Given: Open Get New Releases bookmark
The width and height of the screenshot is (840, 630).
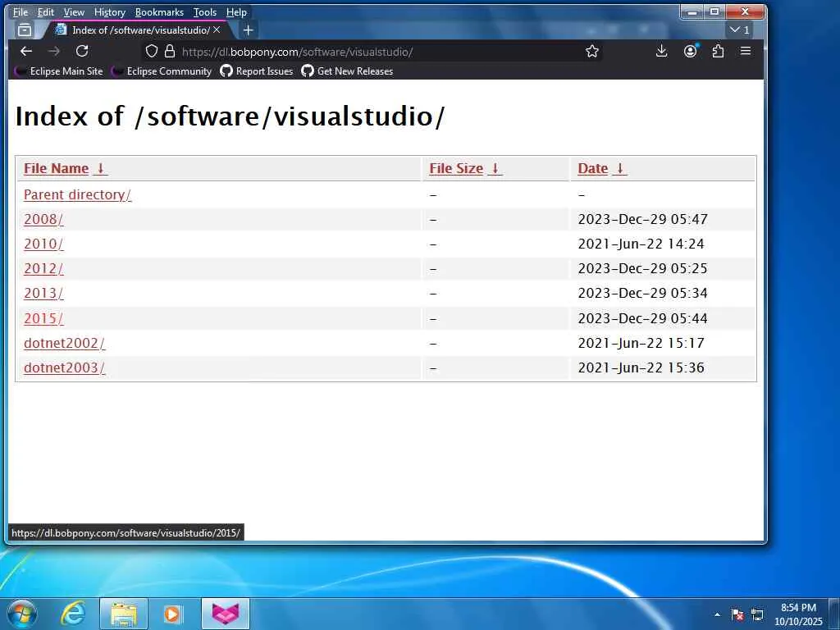Looking at the screenshot, I should click(347, 71).
